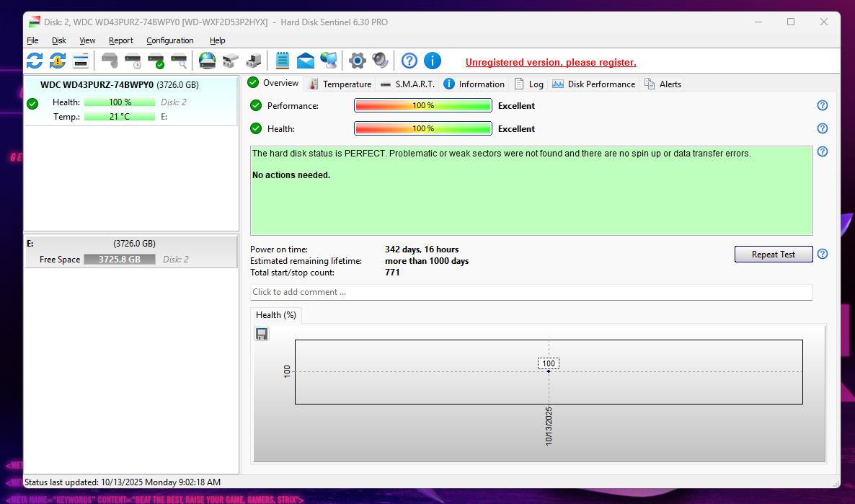
Task: Click the blue info circle toolbar icon
Action: (433, 61)
